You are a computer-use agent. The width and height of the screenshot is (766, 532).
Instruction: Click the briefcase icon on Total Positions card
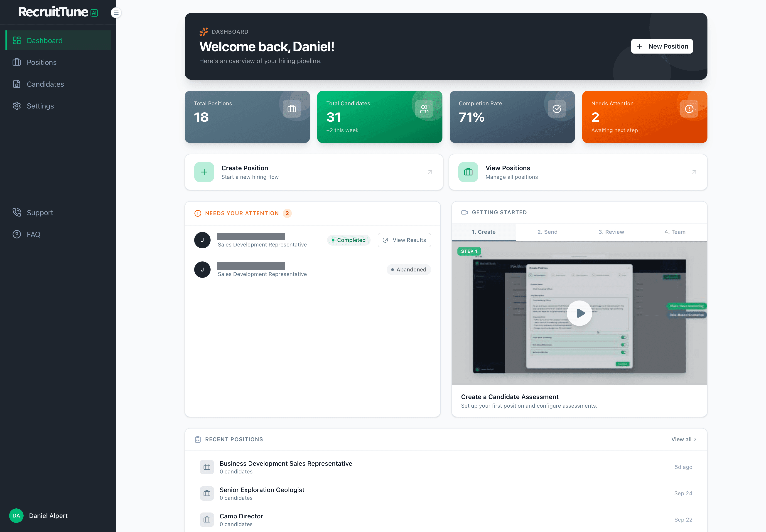coord(292,109)
